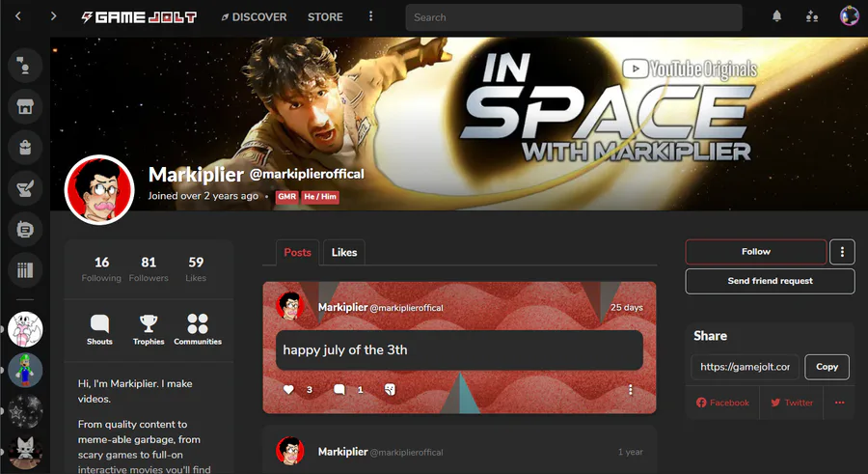Viewport: 868px width, 474px height.
Task: Add a sticker to the july post
Action: (x=390, y=390)
